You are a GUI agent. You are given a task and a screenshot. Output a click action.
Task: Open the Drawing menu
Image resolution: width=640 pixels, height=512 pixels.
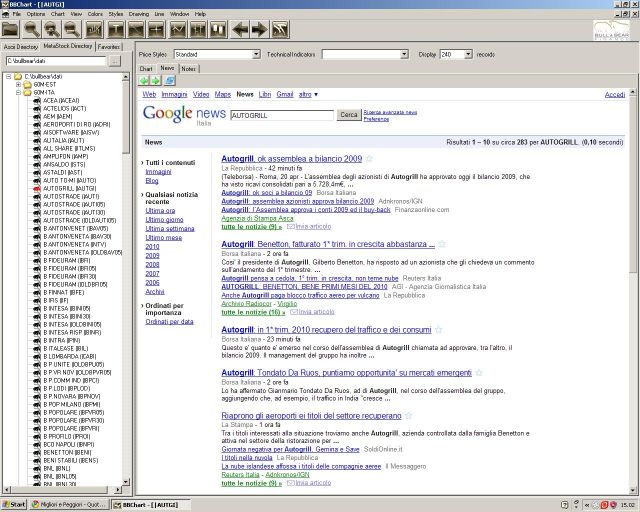click(139, 14)
